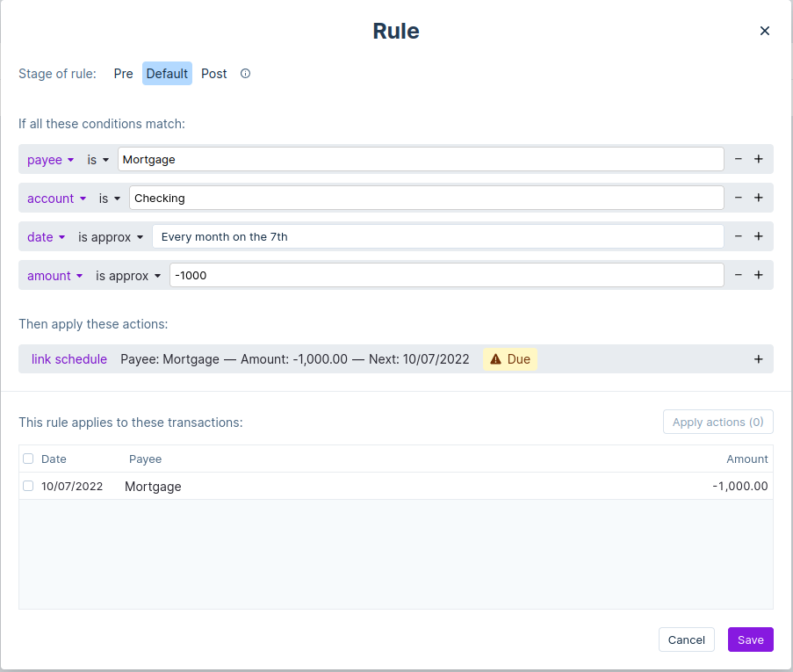
Task: Remove the amount condition row
Action: tap(738, 275)
